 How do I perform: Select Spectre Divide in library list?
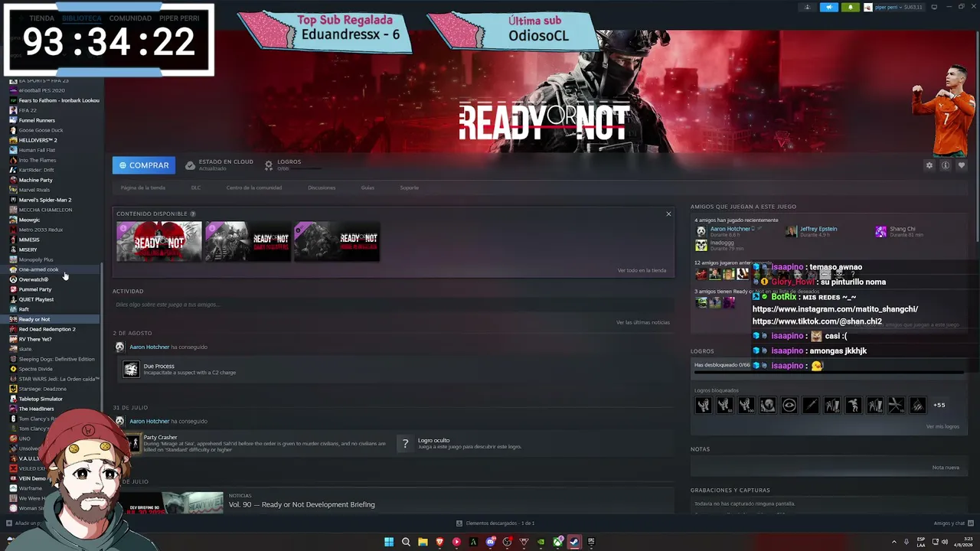51,369
